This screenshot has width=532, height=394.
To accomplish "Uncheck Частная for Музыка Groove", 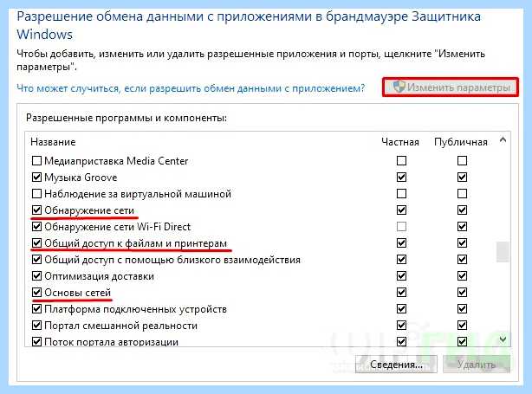I will pyautogui.click(x=401, y=177).
